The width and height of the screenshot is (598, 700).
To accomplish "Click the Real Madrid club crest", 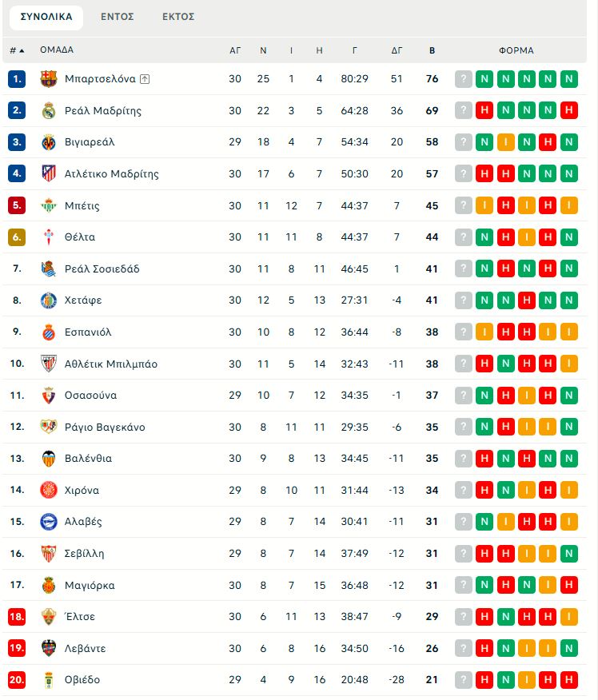I will point(49,111).
